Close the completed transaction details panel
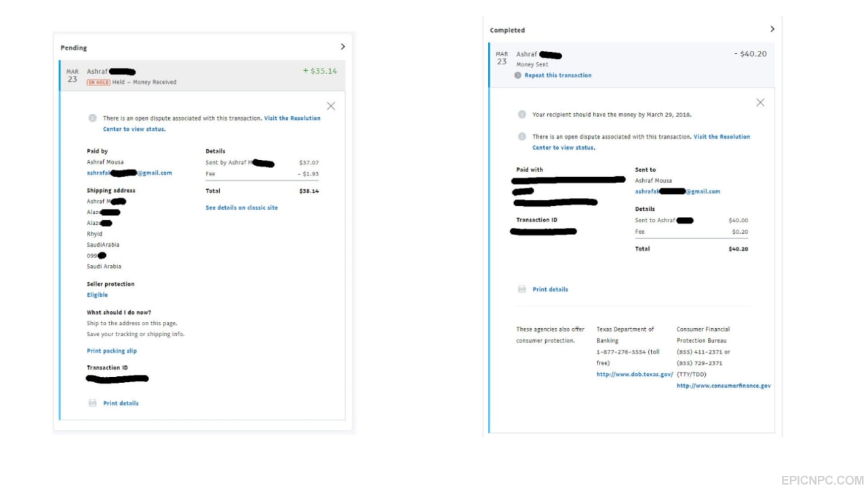Screen dimensions: 868x488 click(760, 102)
